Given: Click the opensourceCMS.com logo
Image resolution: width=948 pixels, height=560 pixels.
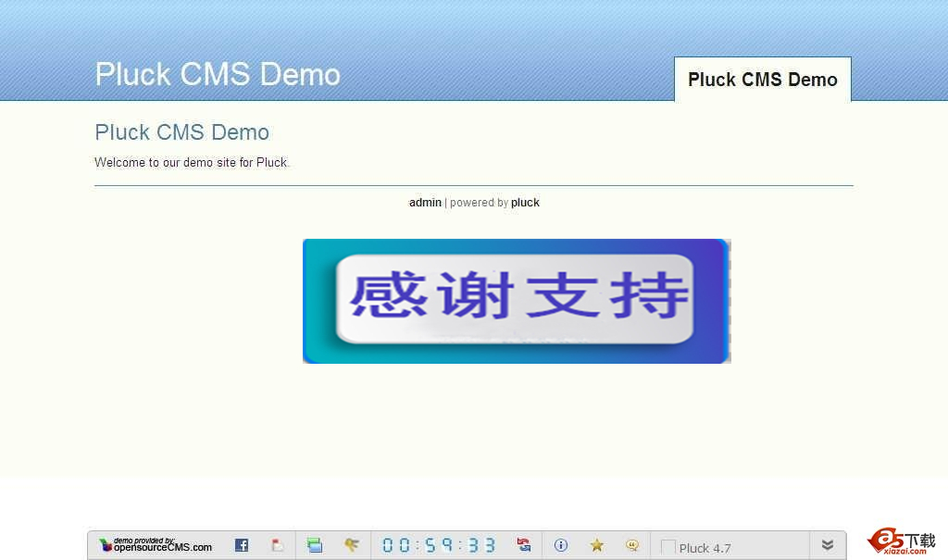Looking at the screenshot, I should (x=156, y=545).
